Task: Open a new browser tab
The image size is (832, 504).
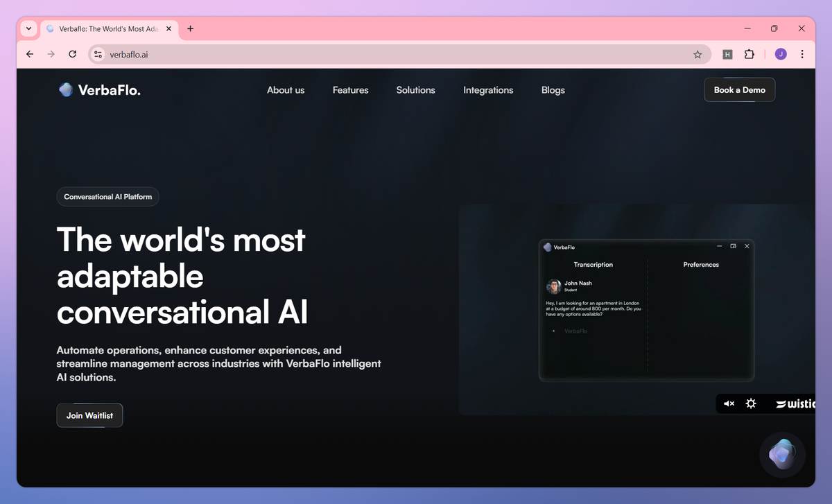Action: pos(191,29)
